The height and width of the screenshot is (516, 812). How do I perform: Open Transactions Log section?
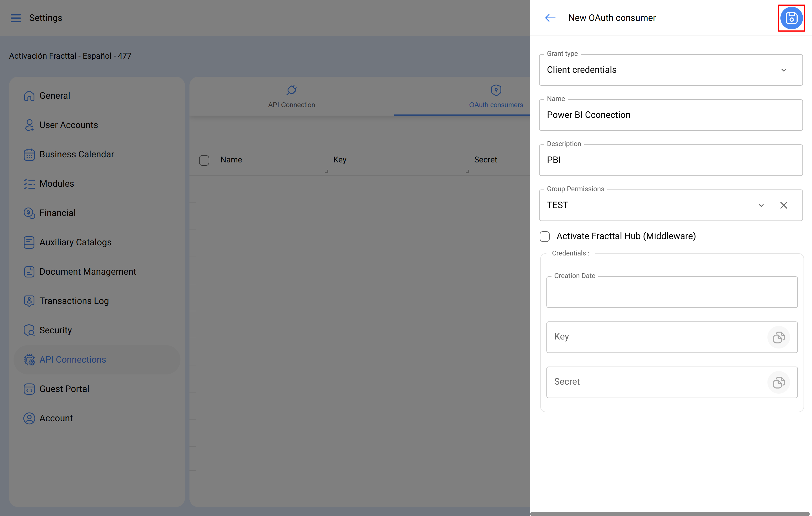click(74, 301)
